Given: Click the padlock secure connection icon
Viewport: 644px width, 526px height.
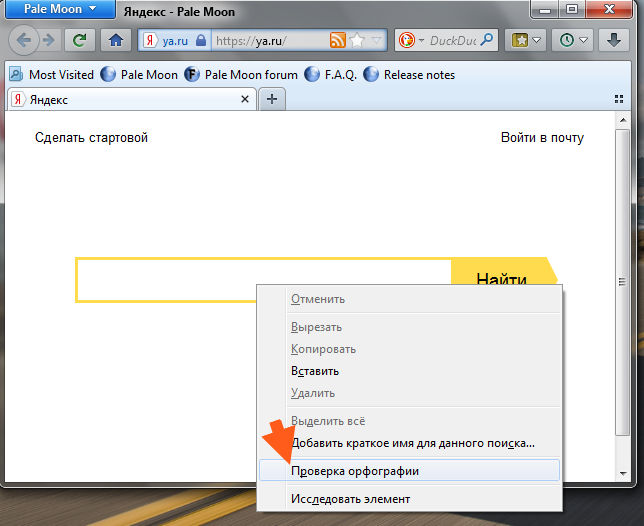Looking at the screenshot, I should [x=201, y=40].
